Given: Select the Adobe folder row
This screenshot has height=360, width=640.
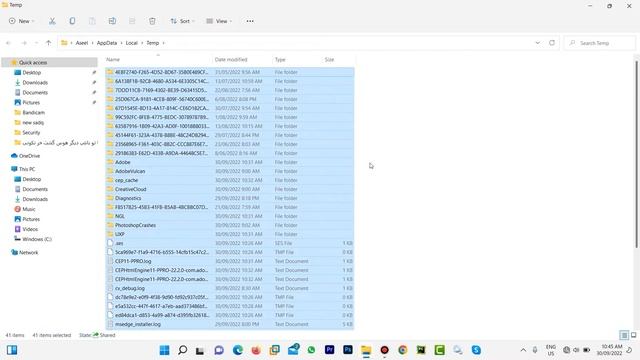Looking at the screenshot, I should coord(230,162).
